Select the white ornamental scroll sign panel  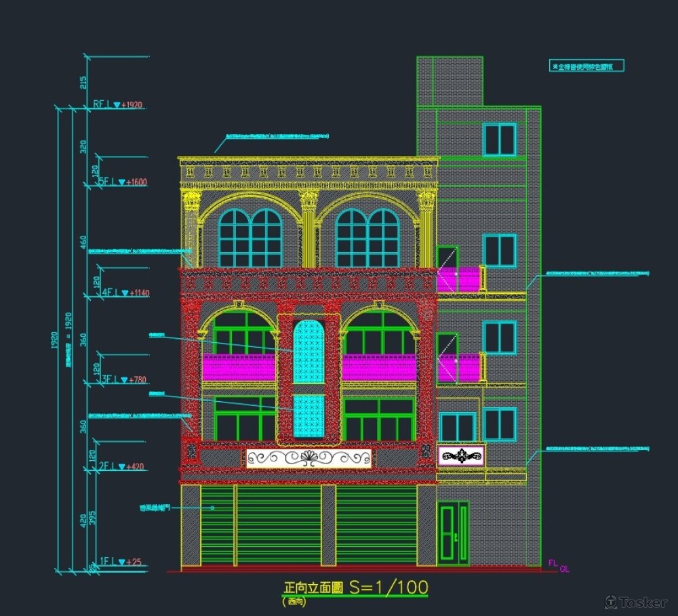[x=308, y=458]
